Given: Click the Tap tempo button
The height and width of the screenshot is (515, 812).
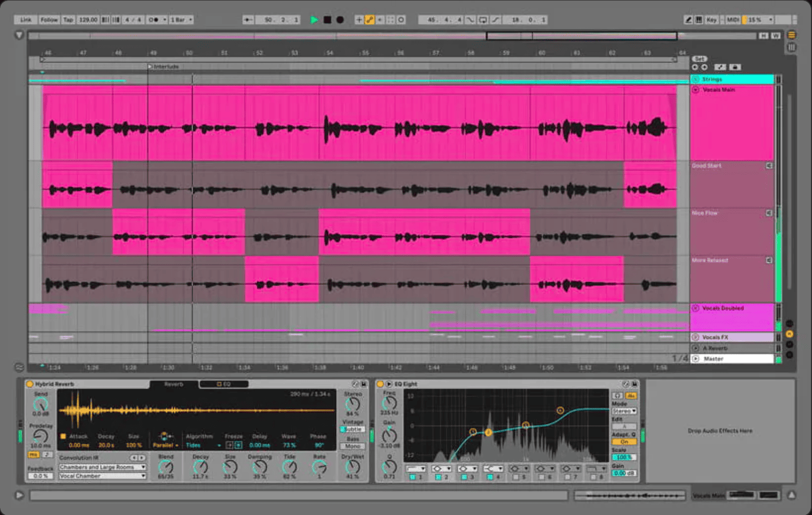Looking at the screenshot, I should point(68,20).
